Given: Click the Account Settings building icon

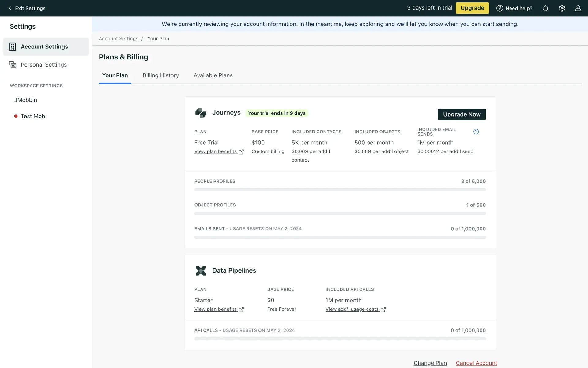Looking at the screenshot, I should coord(13,47).
